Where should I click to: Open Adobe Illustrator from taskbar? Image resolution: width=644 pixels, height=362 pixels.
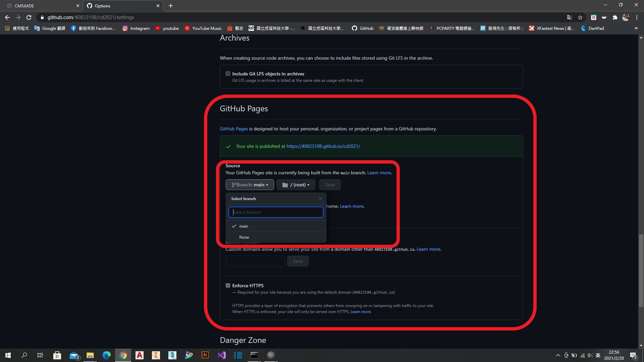(x=205, y=355)
